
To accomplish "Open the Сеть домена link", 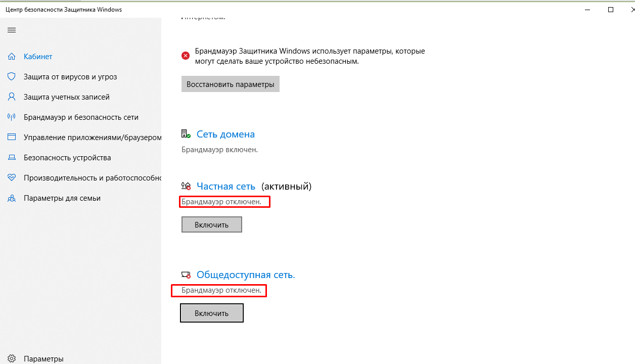I will coord(225,134).
